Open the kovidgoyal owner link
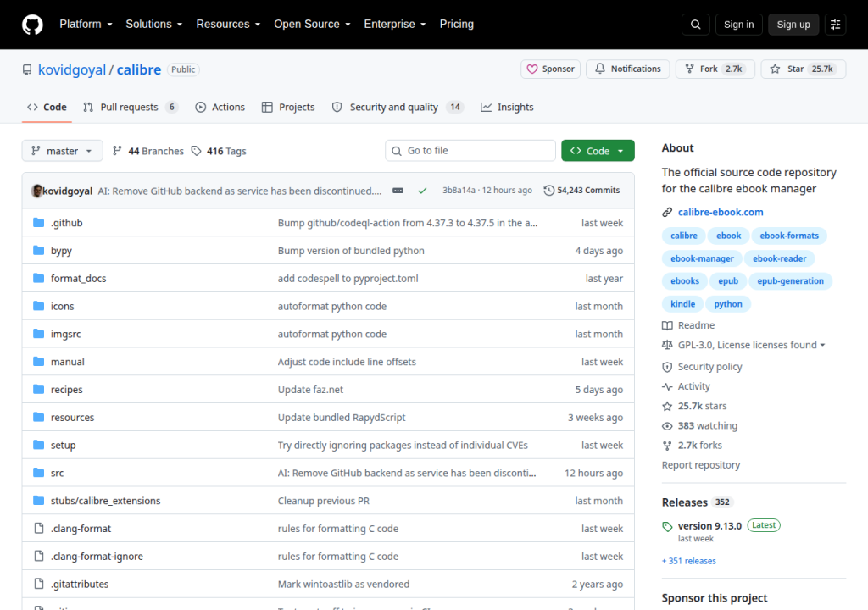Image resolution: width=868 pixels, height=610 pixels. point(72,69)
